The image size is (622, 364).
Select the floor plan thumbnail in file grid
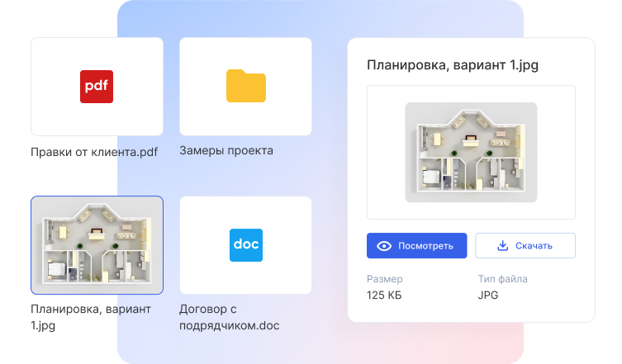tap(97, 245)
